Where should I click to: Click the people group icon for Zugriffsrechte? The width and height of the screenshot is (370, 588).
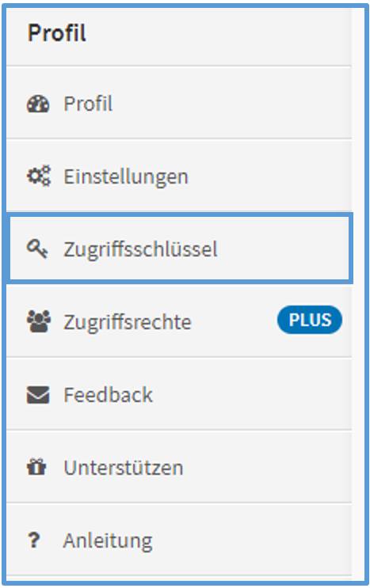[x=38, y=321]
